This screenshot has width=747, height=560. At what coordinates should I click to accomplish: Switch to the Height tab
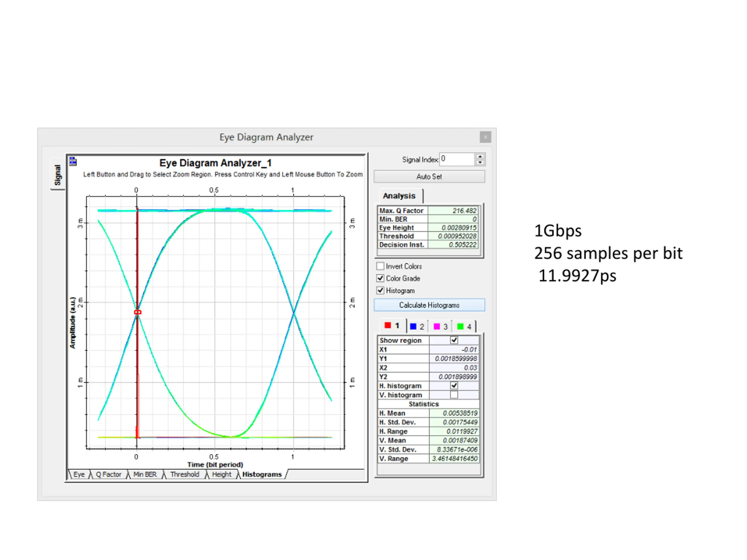click(x=221, y=474)
